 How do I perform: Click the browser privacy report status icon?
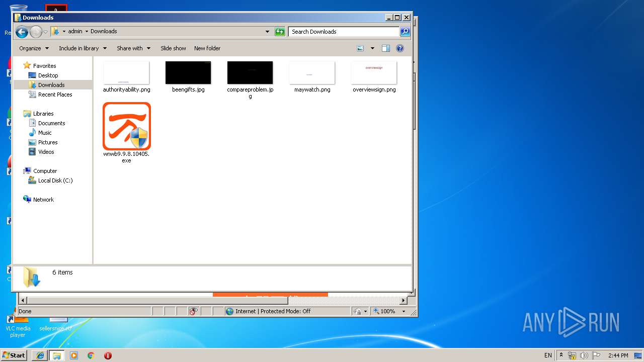pos(194,311)
